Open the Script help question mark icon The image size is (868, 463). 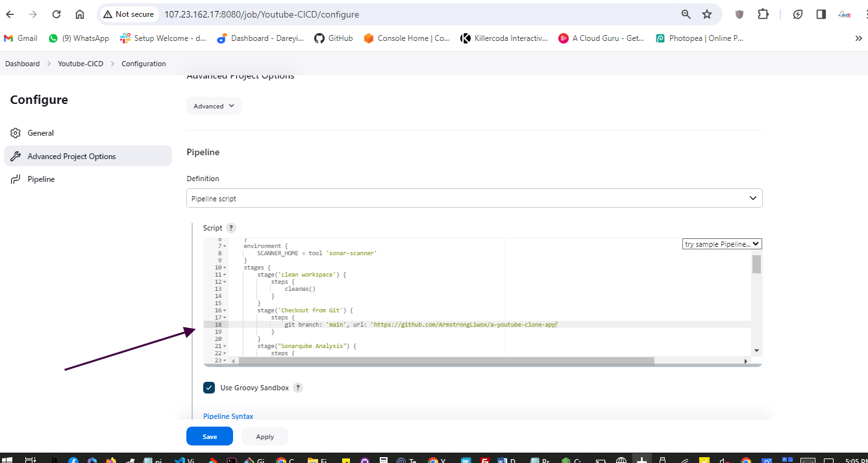(231, 228)
